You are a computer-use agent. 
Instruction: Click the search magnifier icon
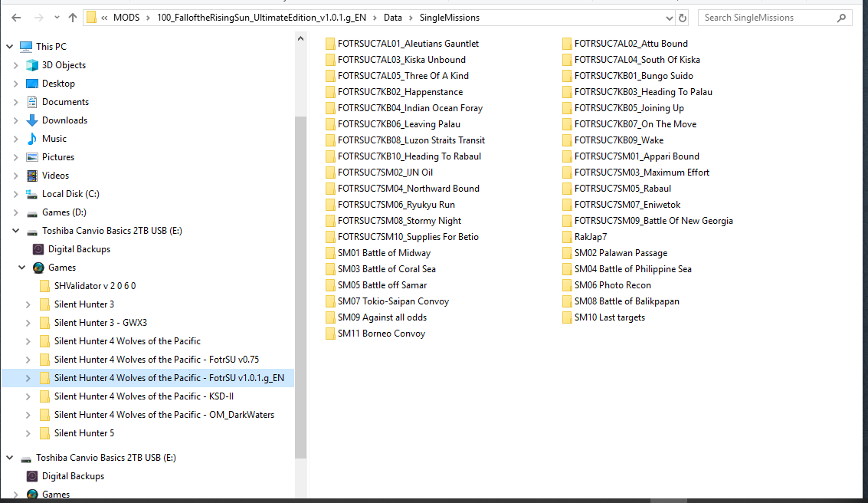click(841, 18)
